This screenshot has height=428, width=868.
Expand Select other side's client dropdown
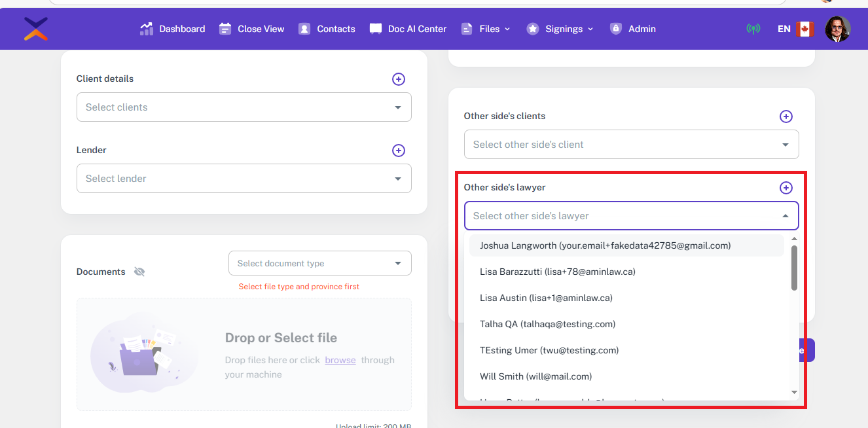(631, 145)
